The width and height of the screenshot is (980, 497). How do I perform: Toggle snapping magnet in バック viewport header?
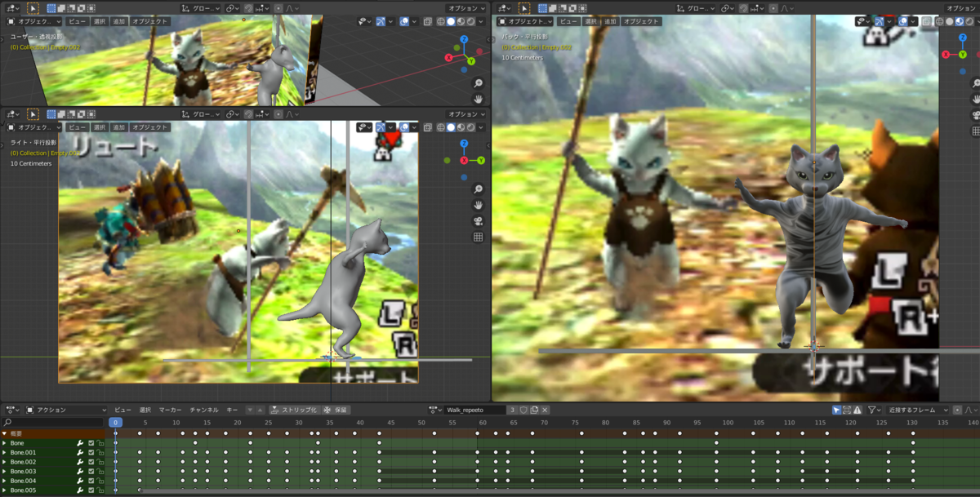pyautogui.click(x=743, y=8)
